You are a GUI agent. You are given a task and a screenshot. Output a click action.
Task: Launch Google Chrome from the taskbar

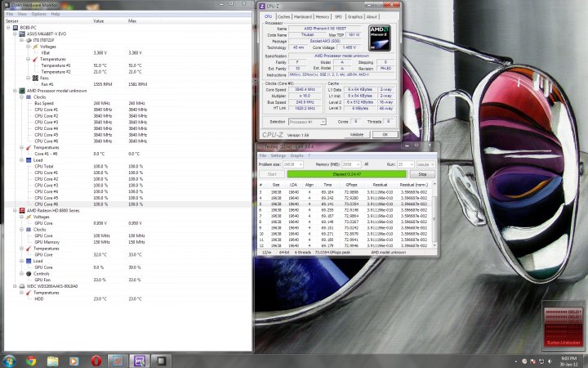tap(31, 361)
